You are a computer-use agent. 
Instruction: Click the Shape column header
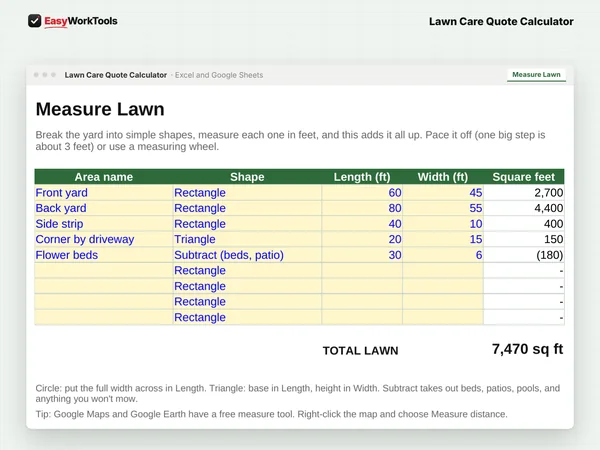[247, 177]
